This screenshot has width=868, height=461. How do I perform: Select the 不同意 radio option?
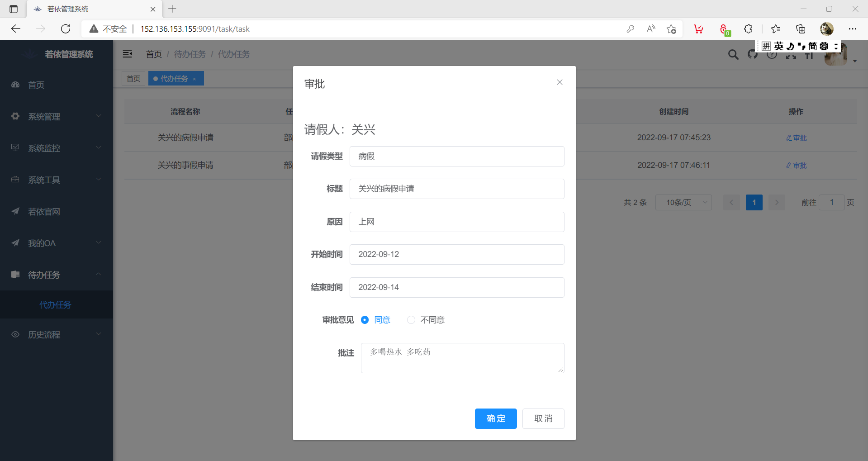(x=411, y=320)
